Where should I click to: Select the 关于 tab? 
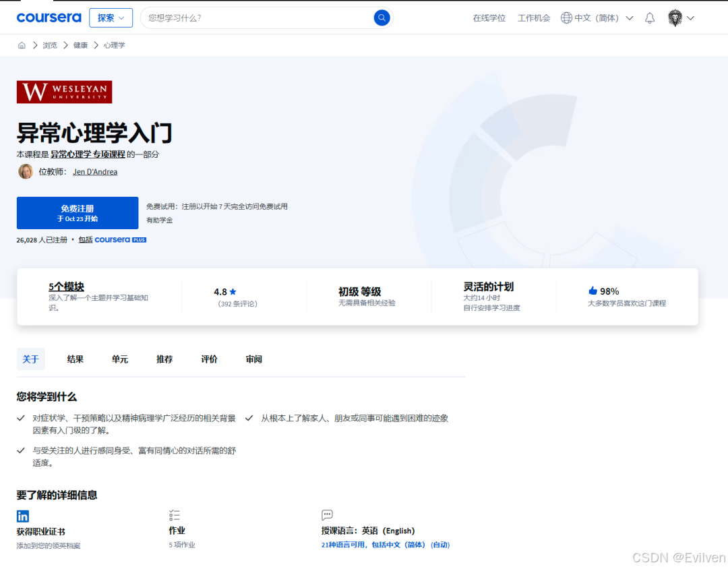[30, 359]
